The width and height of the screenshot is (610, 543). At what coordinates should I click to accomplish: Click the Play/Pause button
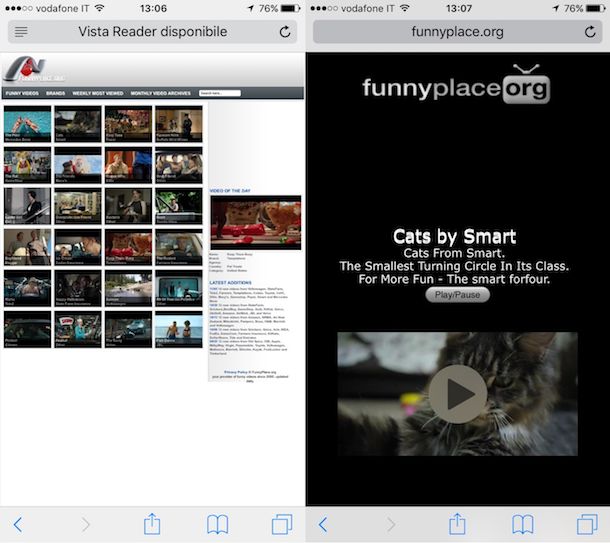pyautogui.click(x=457, y=295)
